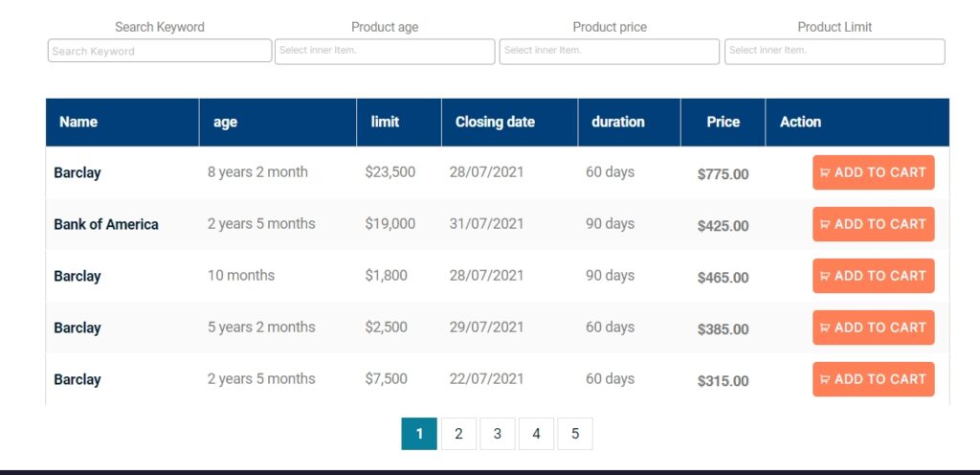Click cart icon in Bank of America row
This screenshot has width=980, height=475.
(825, 225)
